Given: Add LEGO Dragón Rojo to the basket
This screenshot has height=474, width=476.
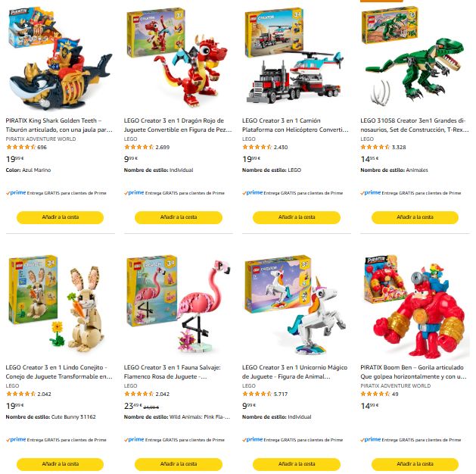Looking at the screenshot, I should (178, 217).
